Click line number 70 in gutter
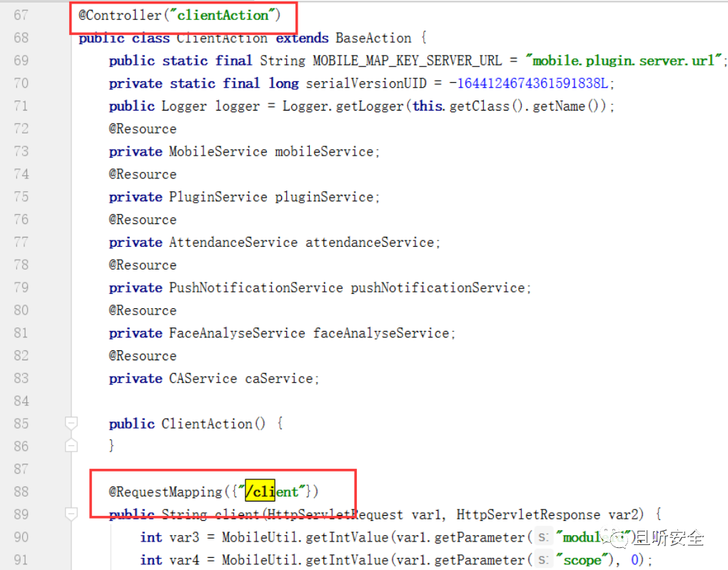This screenshot has width=728, height=570. (x=21, y=83)
